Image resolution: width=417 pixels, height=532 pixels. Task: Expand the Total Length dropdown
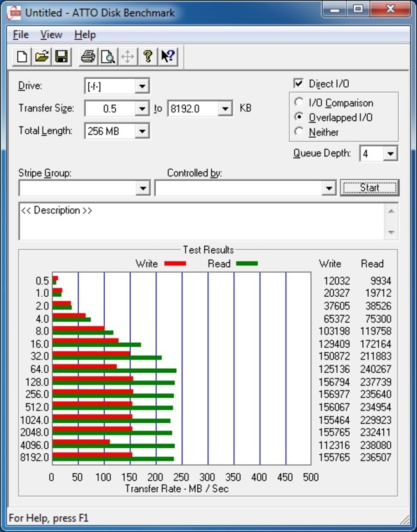pyautogui.click(x=142, y=131)
